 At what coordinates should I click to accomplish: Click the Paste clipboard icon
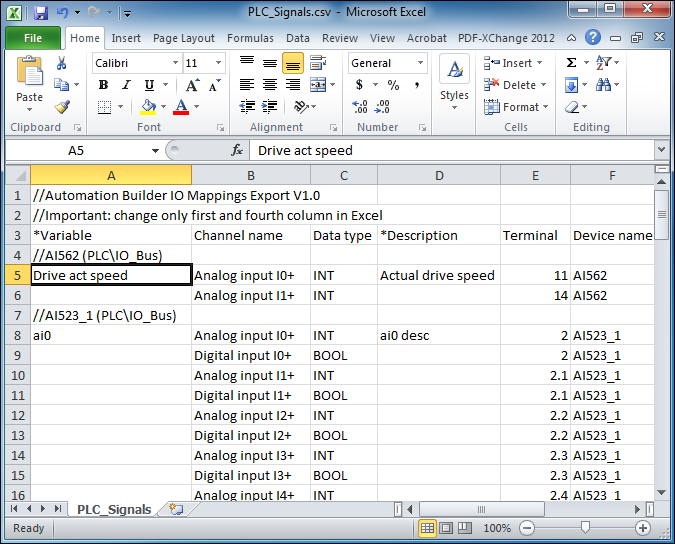30,70
